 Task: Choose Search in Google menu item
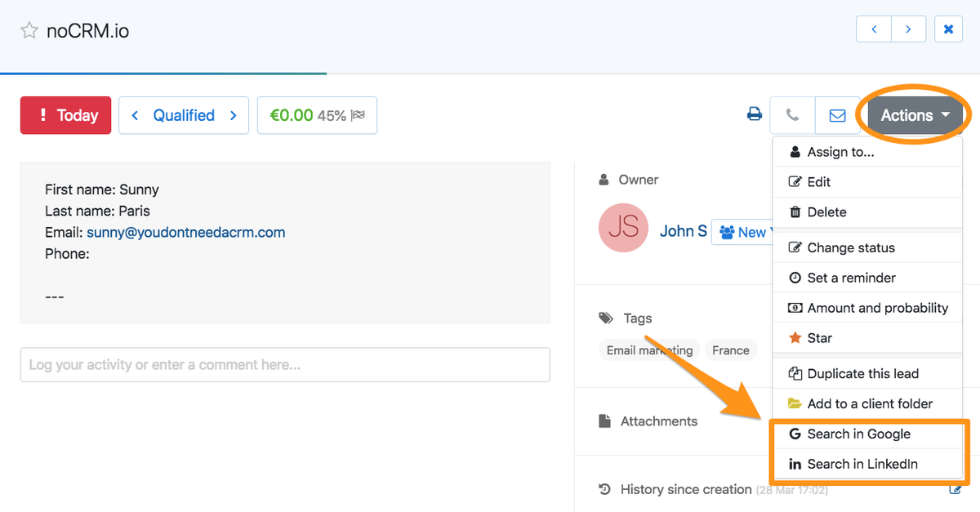(x=858, y=434)
